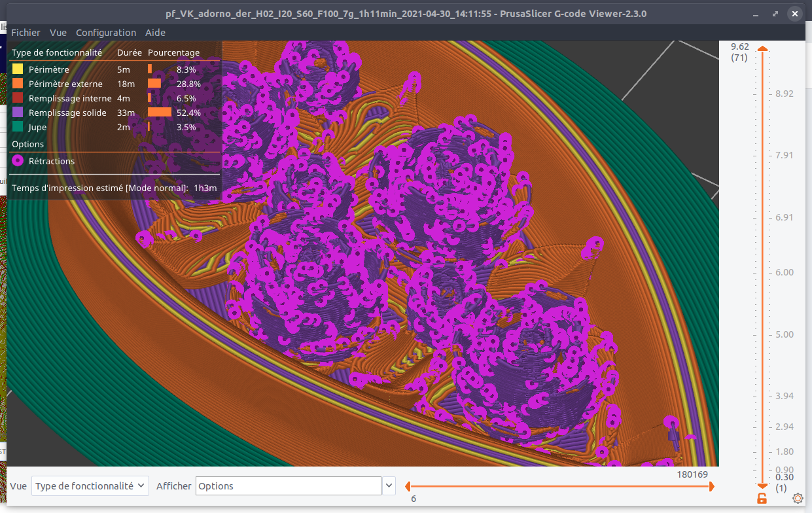This screenshot has width=812, height=513.
Task: Click left thumb of horizontal move slider
Action: point(408,486)
